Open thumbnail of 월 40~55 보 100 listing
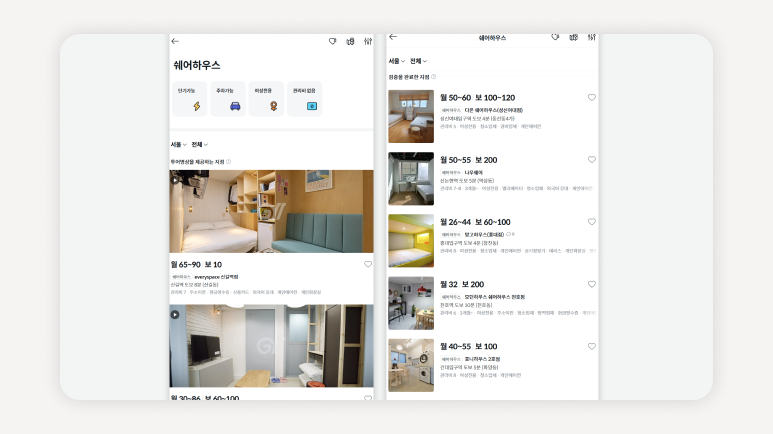 point(411,365)
